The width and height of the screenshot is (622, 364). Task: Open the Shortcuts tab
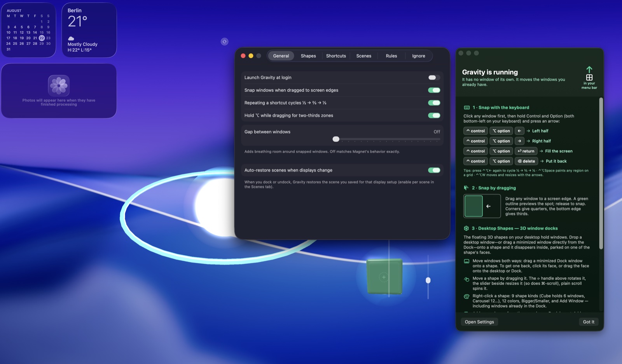(x=336, y=56)
